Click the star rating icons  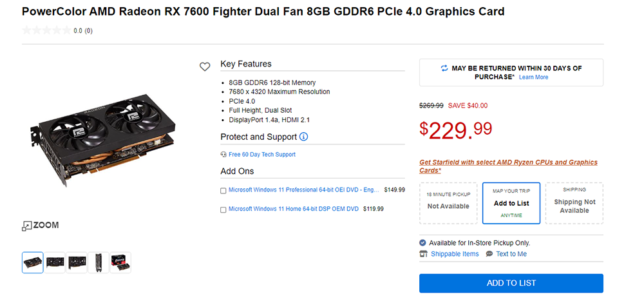point(46,30)
